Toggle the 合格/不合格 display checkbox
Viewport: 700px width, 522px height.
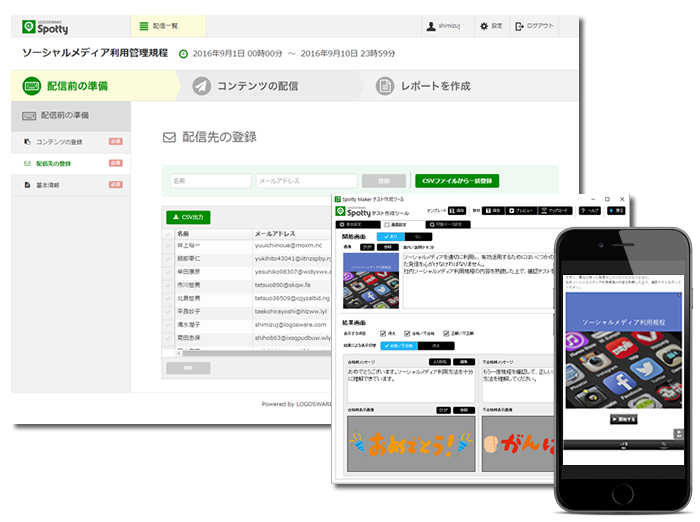(x=407, y=334)
